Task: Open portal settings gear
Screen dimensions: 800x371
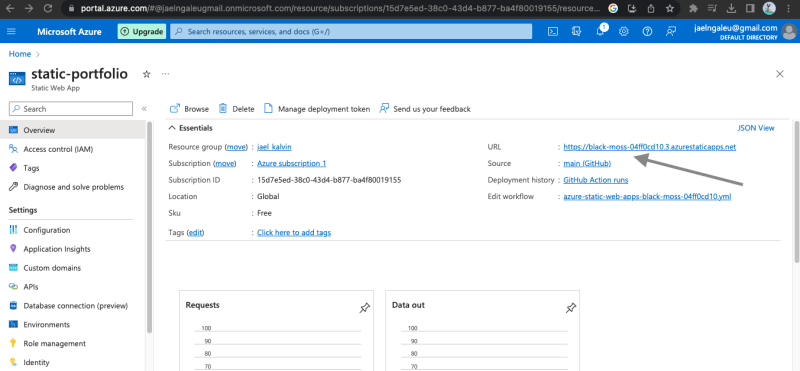Action: (623, 31)
